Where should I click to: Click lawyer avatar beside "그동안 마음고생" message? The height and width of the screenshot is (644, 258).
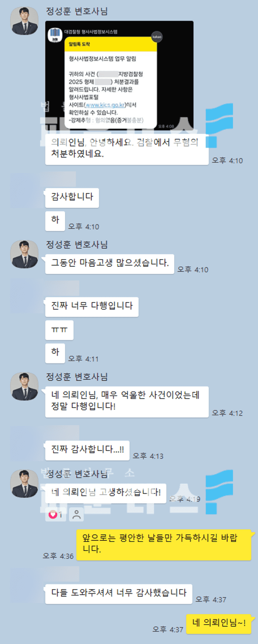[x=24, y=254]
